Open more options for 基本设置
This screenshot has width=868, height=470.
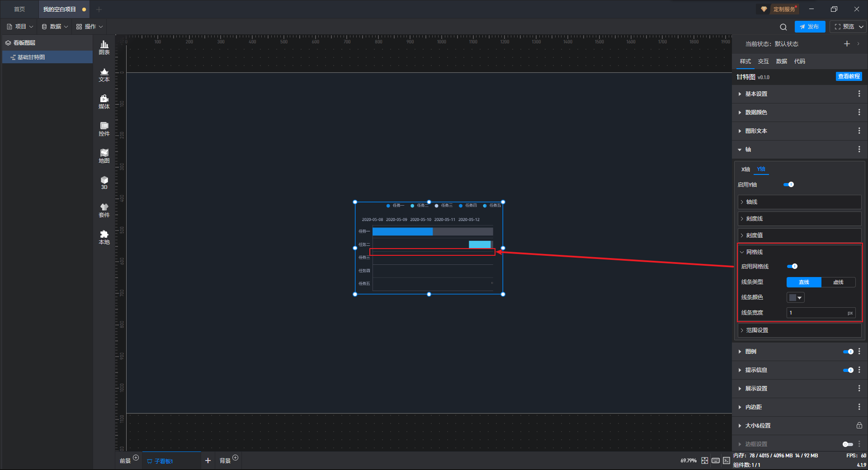pyautogui.click(x=859, y=94)
